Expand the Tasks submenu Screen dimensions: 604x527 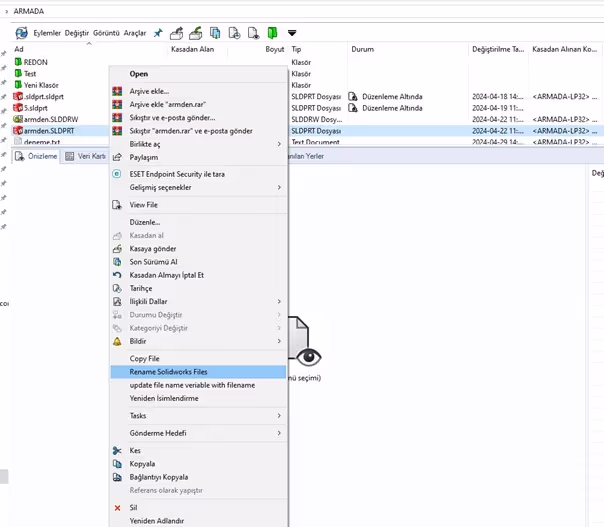point(199,416)
